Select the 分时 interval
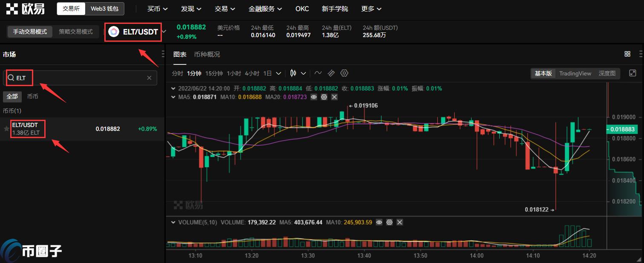644x263 pixels. point(177,73)
